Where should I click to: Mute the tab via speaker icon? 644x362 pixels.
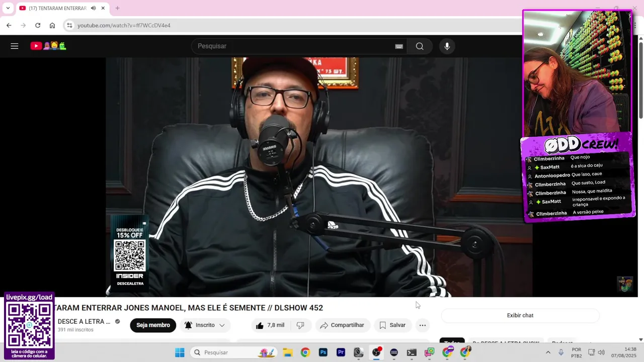click(93, 8)
